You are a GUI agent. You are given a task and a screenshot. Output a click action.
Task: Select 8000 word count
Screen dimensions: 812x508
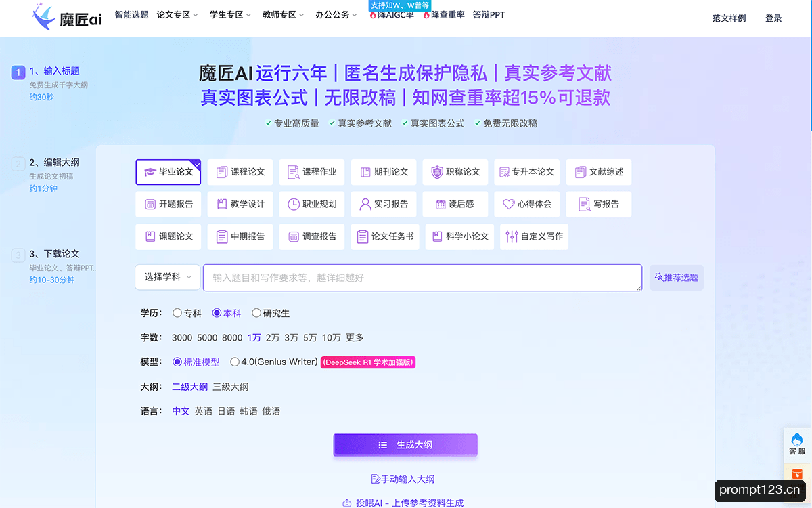pos(232,337)
